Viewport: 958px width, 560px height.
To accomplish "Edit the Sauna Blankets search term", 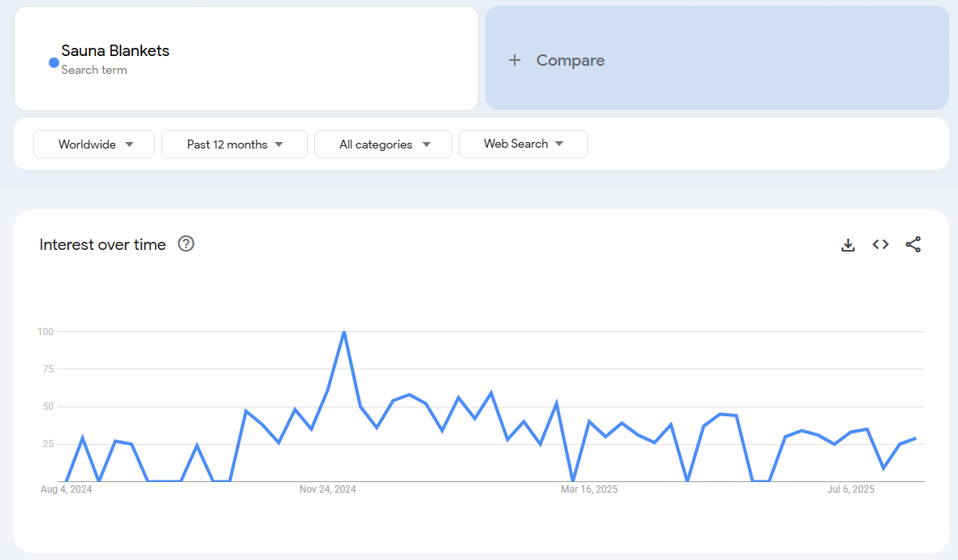I will (x=115, y=50).
